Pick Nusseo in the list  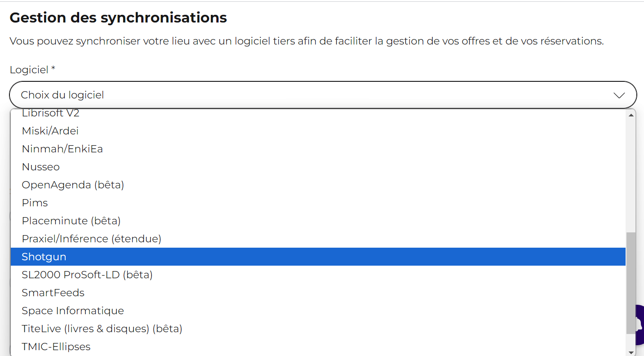coord(318,167)
